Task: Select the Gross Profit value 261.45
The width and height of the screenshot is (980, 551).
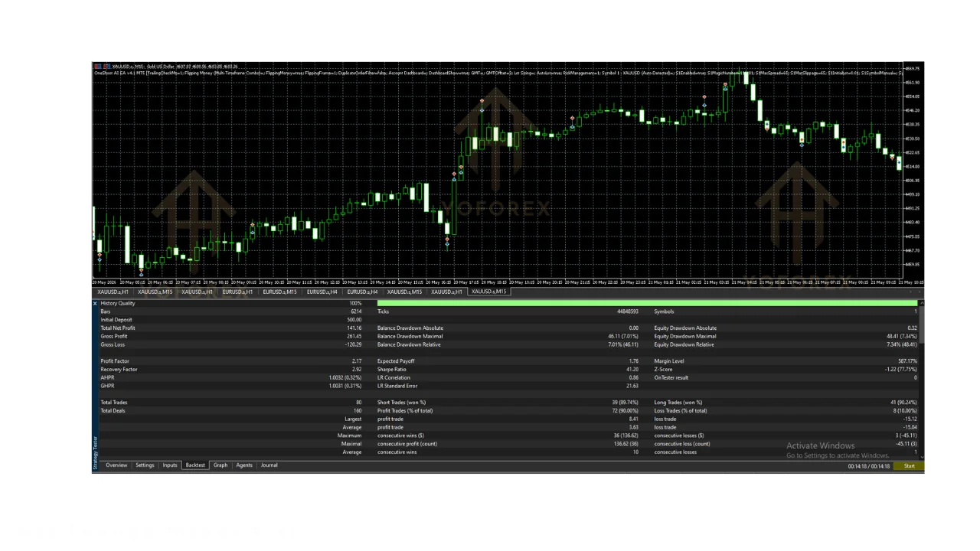Action: (x=354, y=337)
